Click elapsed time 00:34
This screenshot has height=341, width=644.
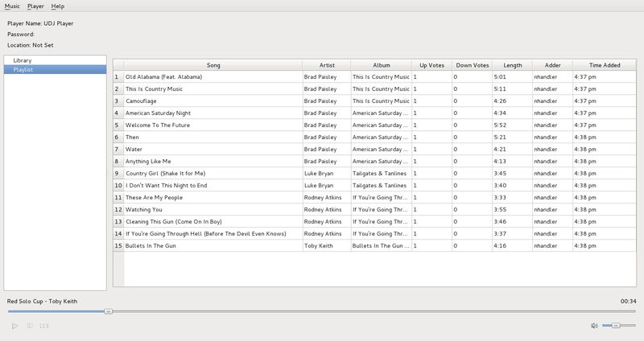point(629,302)
